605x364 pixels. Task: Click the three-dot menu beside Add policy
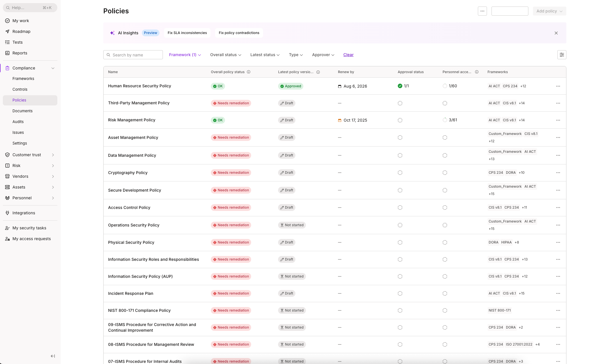[482, 11]
